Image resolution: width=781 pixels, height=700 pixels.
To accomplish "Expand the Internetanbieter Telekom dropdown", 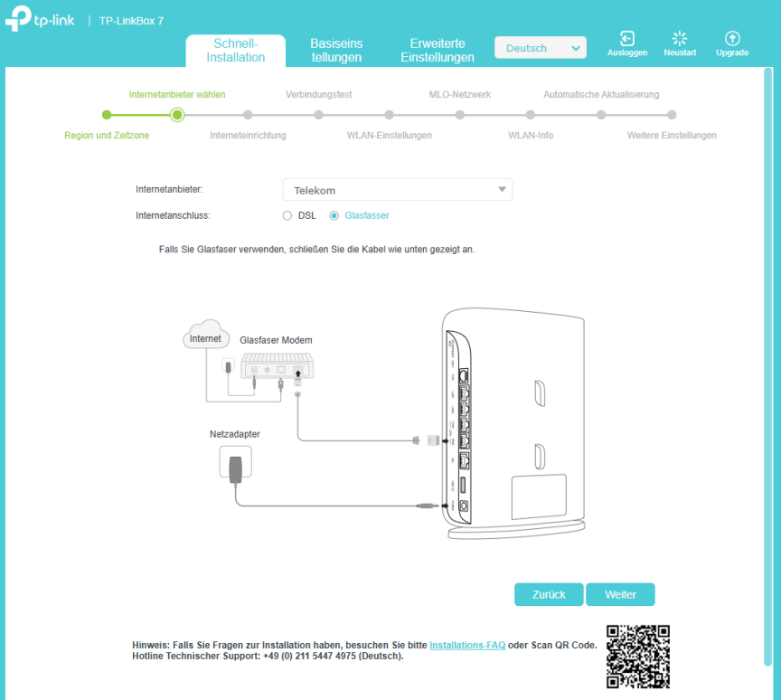I will [x=398, y=190].
